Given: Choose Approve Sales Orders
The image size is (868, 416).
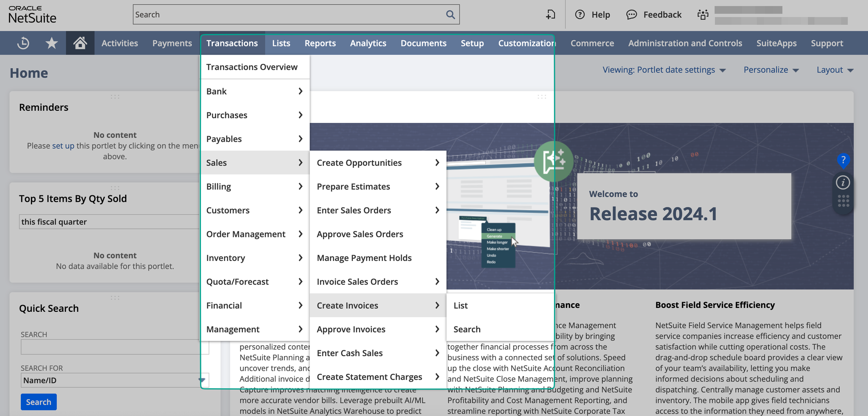Looking at the screenshot, I should pyautogui.click(x=378, y=234).
